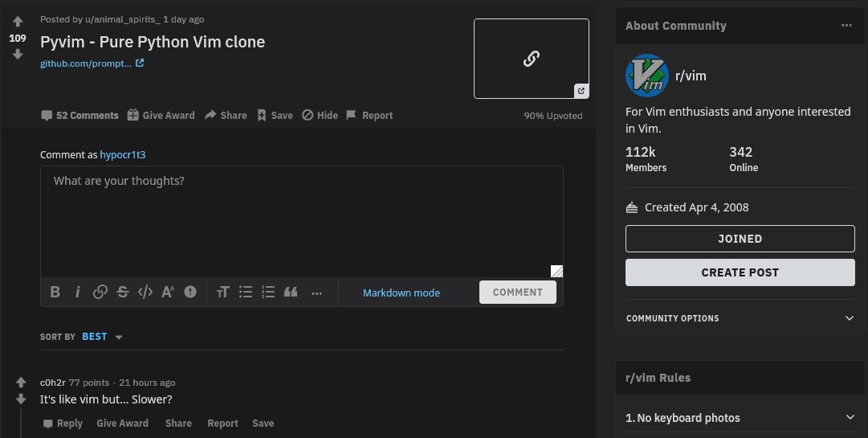The image size is (868, 438).
Task: Report the Pyvim post
Action: click(x=370, y=115)
